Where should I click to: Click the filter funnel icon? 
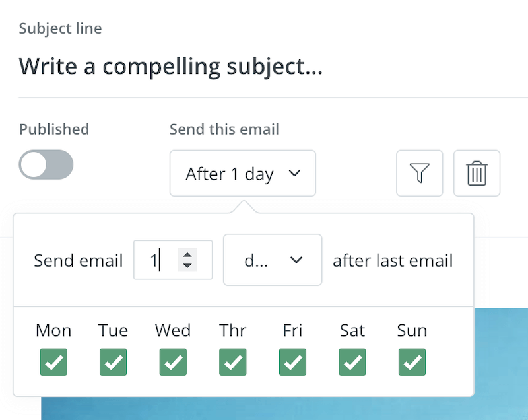tap(419, 174)
